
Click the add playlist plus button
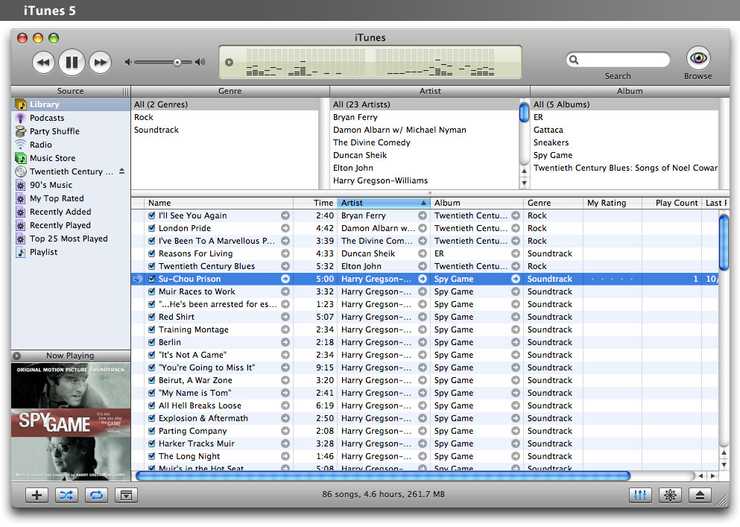click(36, 495)
